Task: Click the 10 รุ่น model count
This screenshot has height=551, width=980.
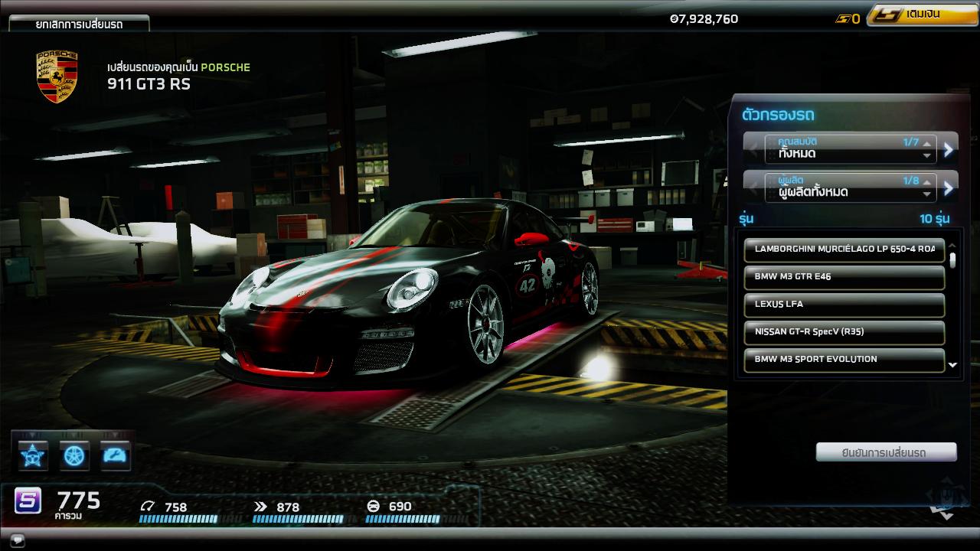Action: point(935,219)
